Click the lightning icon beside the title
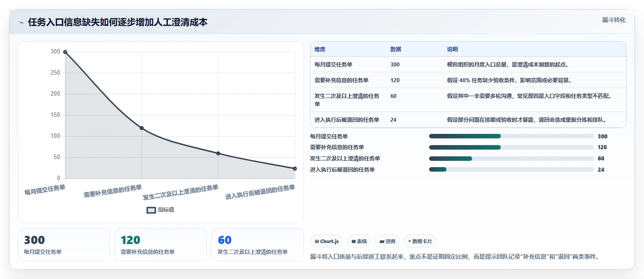Viewport: 644px width, 279px height. tap(21, 22)
